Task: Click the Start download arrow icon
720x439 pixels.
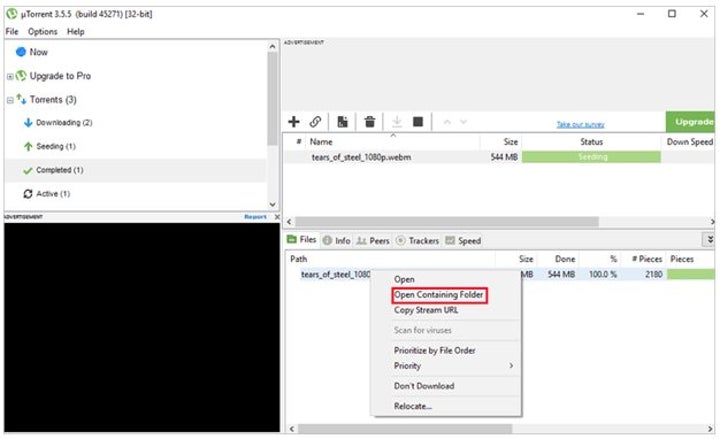Action: click(x=396, y=122)
